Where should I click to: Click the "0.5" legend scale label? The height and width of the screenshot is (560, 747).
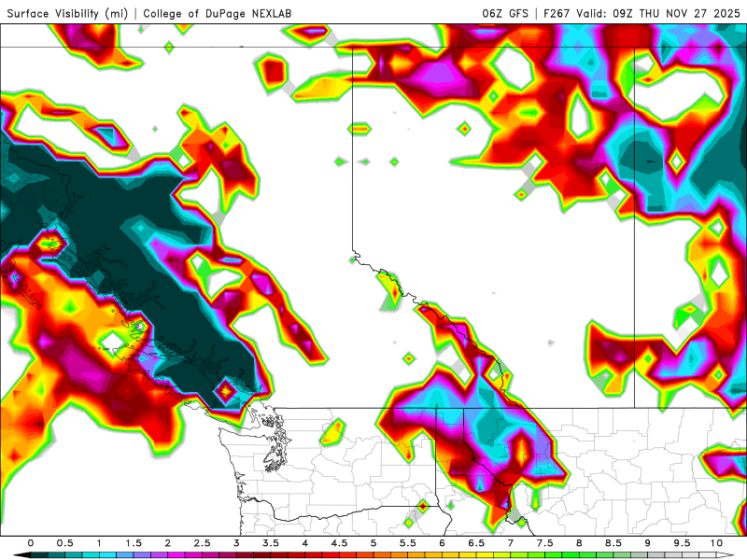point(64,543)
